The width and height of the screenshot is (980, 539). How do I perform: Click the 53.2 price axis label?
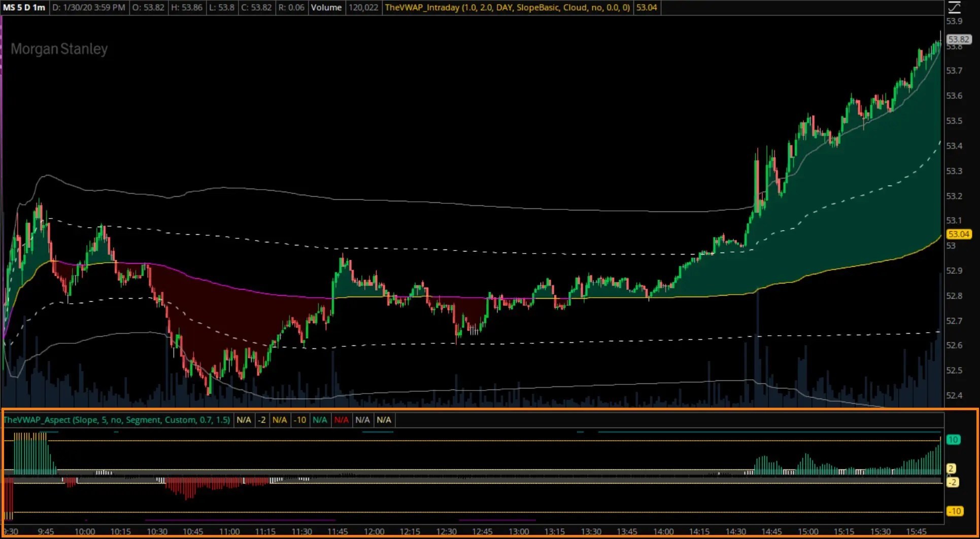click(x=954, y=196)
